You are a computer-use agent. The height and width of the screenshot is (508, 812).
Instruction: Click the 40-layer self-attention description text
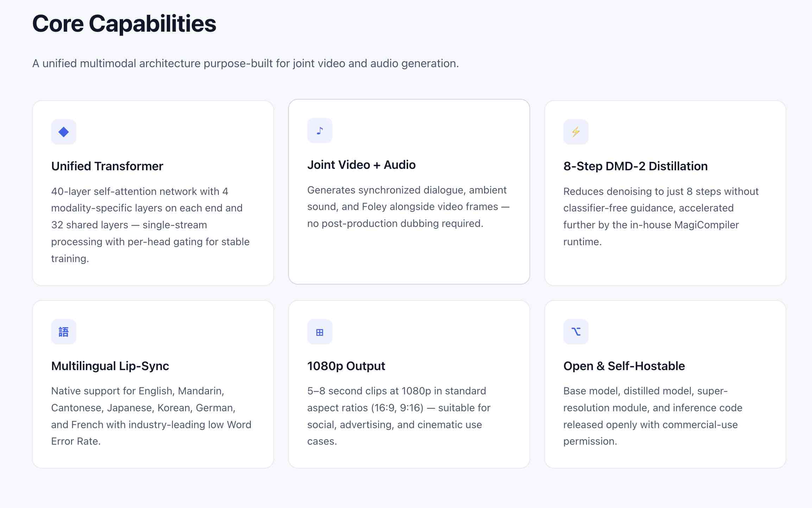(150, 225)
